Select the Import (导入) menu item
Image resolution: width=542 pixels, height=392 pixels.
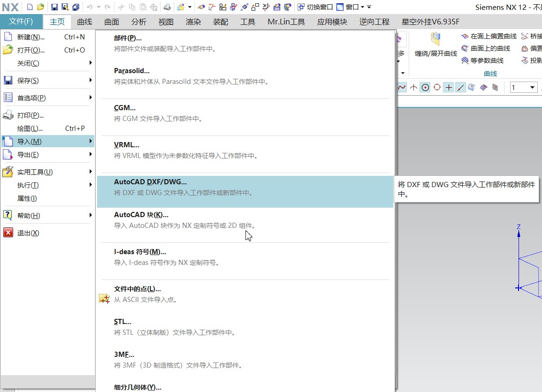(48, 141)
